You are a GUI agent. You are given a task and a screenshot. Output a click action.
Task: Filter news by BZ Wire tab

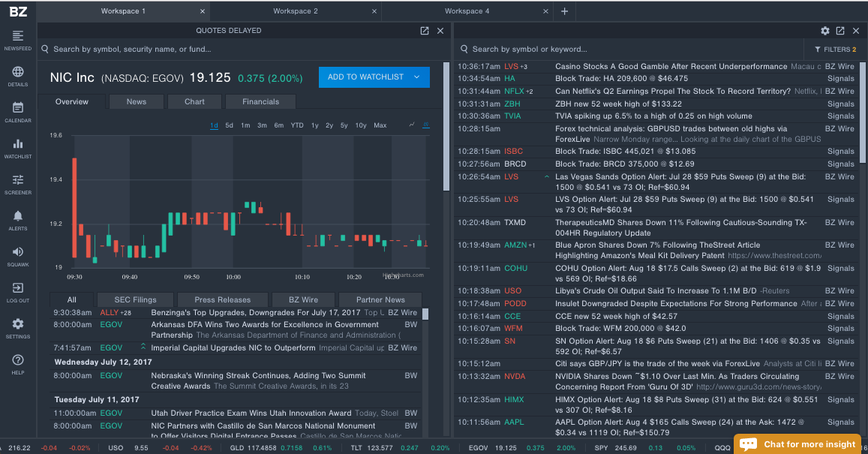pyautogui.click(x=303, y=299)
